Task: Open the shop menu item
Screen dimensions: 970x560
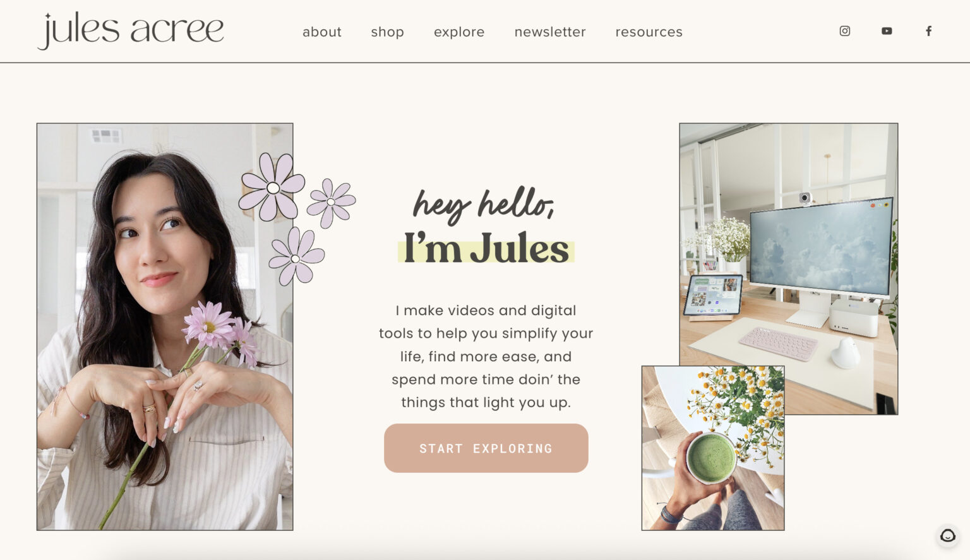Action: (387, 32)
